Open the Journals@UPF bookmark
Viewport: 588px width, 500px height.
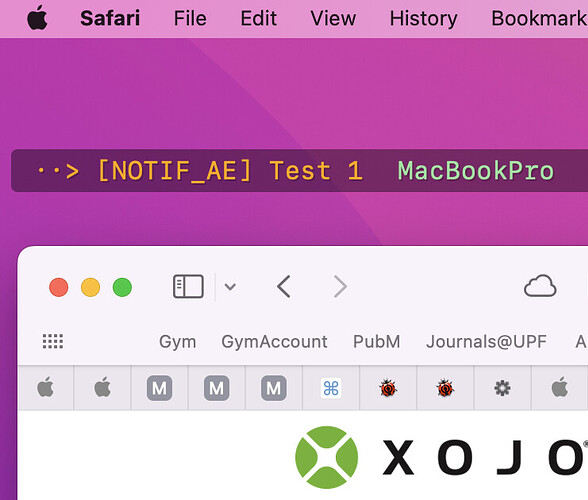pyautogui.click(x=486, y=341)
